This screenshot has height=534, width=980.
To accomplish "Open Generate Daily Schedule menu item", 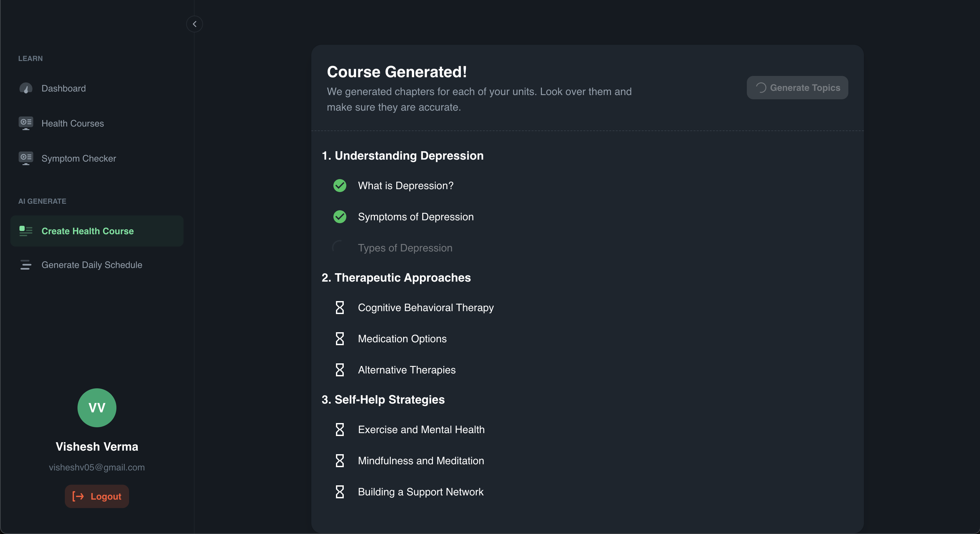I will click(91, 264).
